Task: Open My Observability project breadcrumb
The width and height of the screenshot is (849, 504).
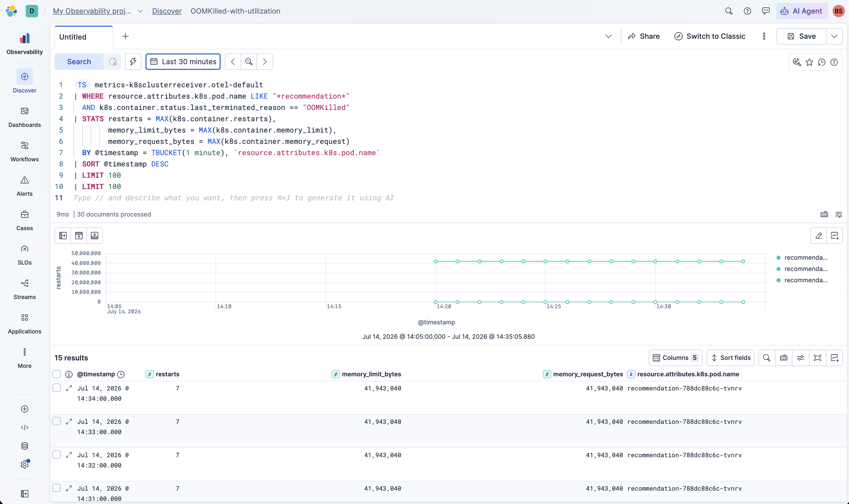Action: coord(92,11)
